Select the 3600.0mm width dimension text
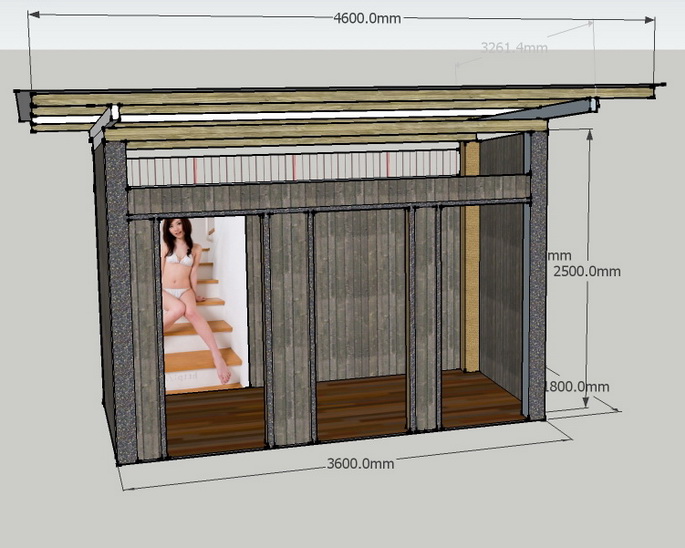The image size is (685, 548). tap(360, 463)
